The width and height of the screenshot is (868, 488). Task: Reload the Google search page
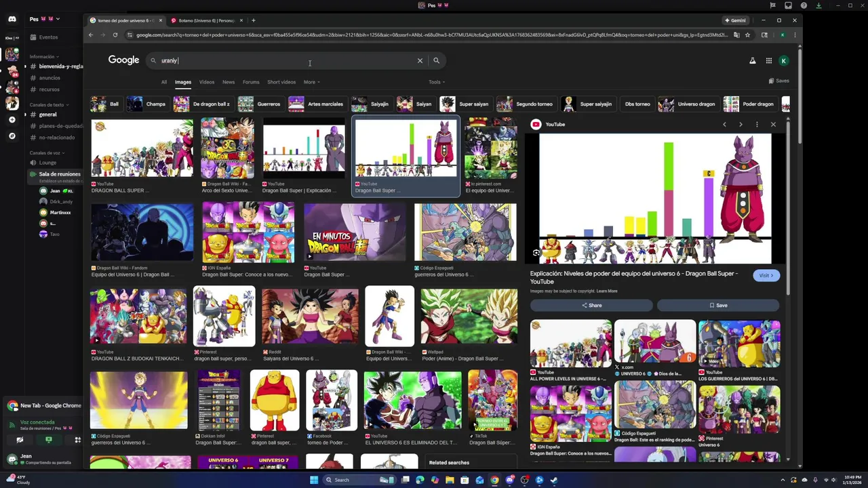(115, 35)
